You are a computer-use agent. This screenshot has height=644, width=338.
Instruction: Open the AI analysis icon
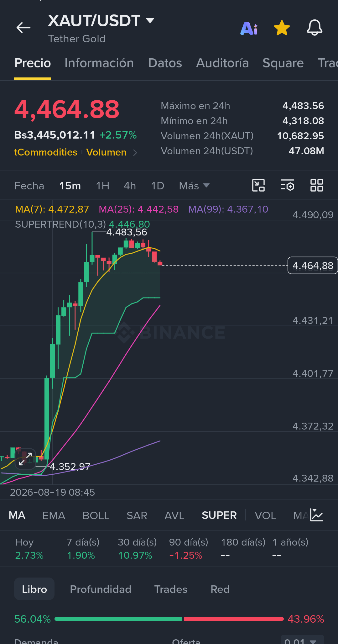pos(249,28)
